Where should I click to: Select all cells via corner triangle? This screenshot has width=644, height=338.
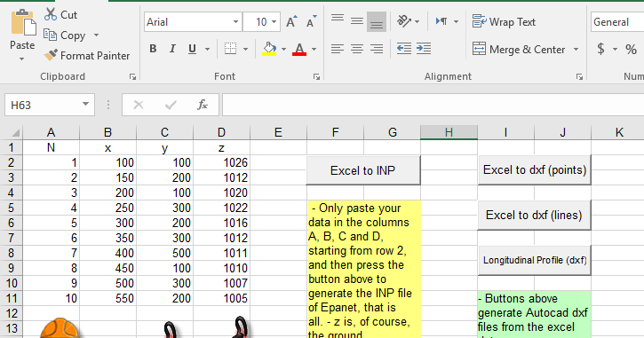15,132
